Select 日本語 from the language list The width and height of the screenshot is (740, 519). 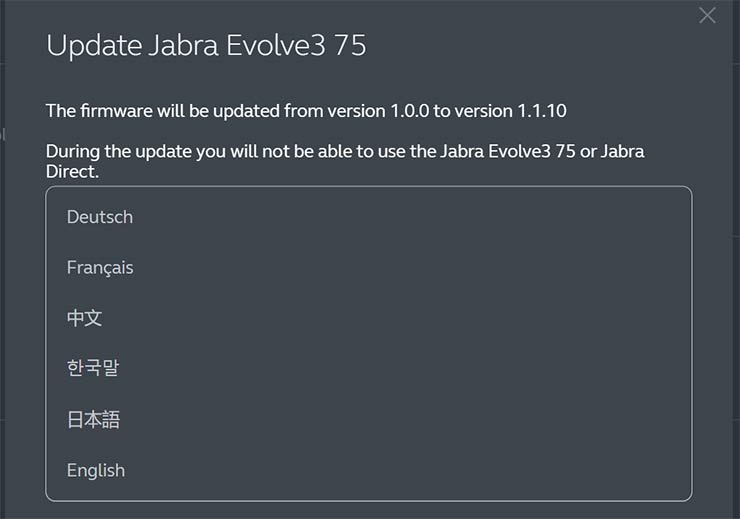(93, 420)
